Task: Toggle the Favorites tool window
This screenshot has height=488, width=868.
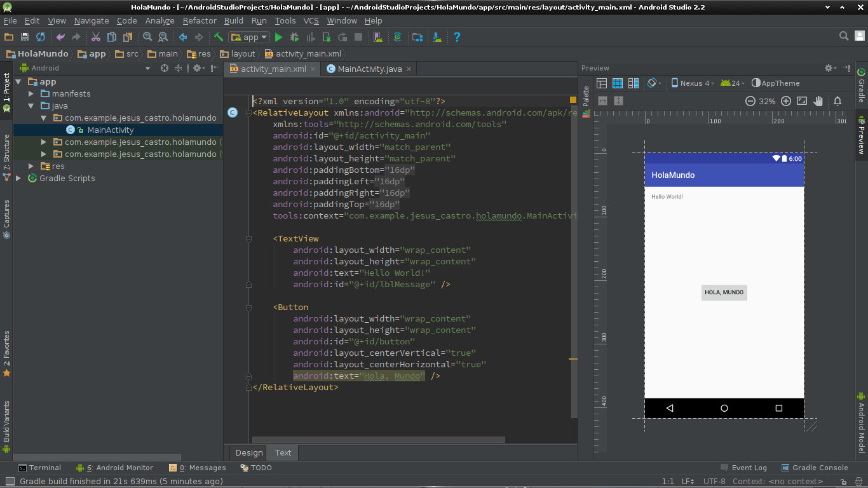Action: tap(6, 354)
